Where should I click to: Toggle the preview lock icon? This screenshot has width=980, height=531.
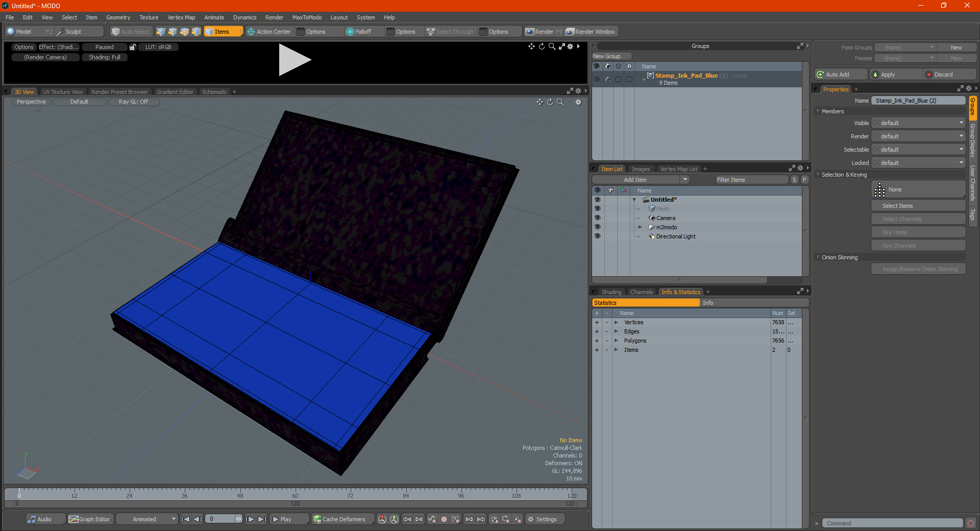click(x=133, y=47)
